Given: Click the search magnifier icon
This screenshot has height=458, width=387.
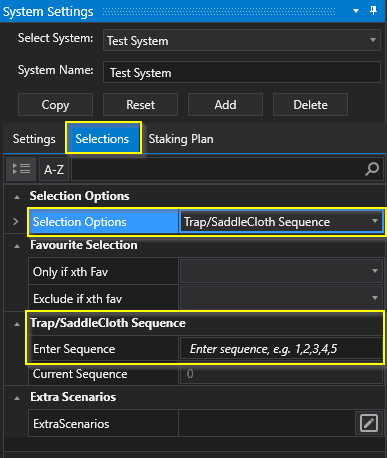Looking at the screenshot, I should [x=372, y=169].
